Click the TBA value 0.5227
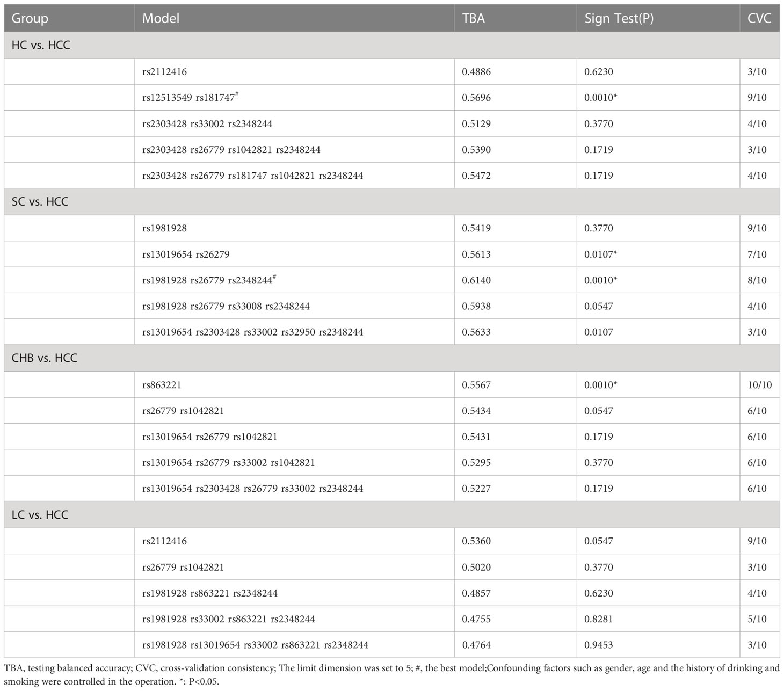The height and width of the screenshot is (691, 784). point(476,489)
